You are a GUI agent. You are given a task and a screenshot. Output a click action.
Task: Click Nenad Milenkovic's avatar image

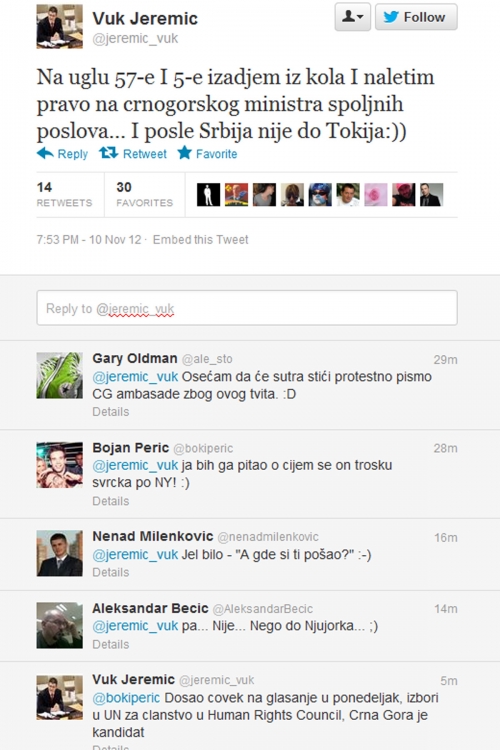coord(60,553)
